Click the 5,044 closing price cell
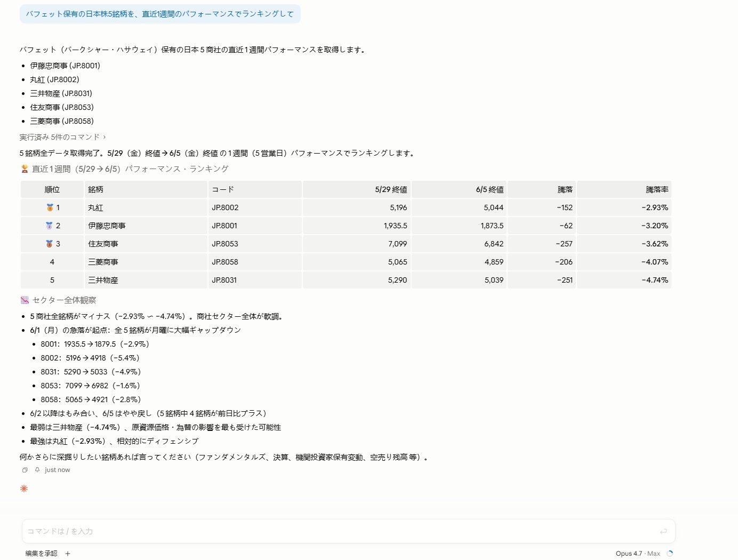The height and width of the screenshot is (560, 738). tap(459, 207)
